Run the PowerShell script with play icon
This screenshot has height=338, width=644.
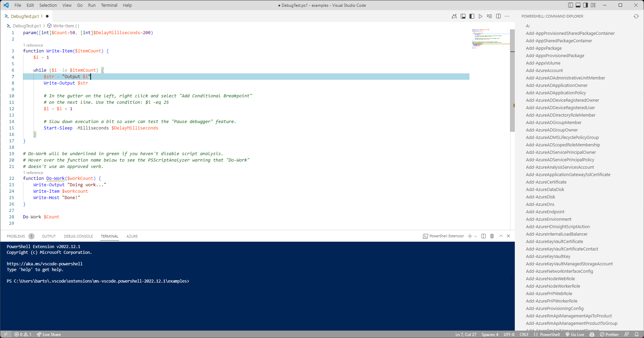pos(480,16)
